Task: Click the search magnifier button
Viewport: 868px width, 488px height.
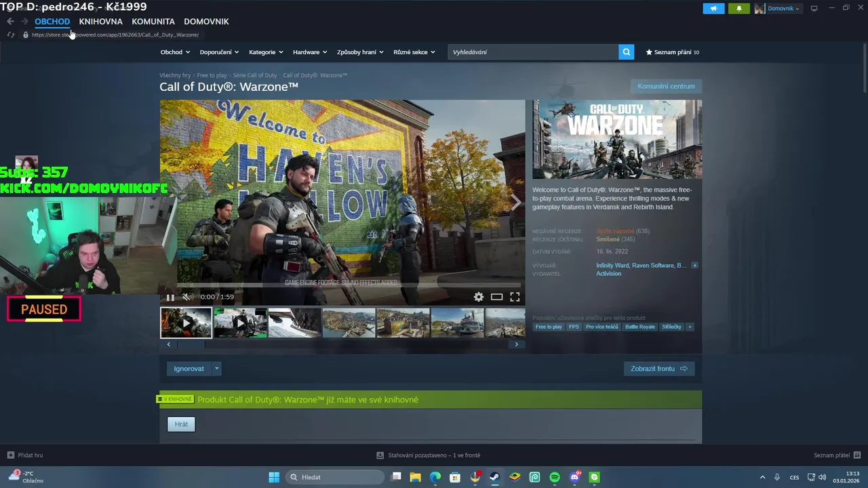Action: coord(626,52)
